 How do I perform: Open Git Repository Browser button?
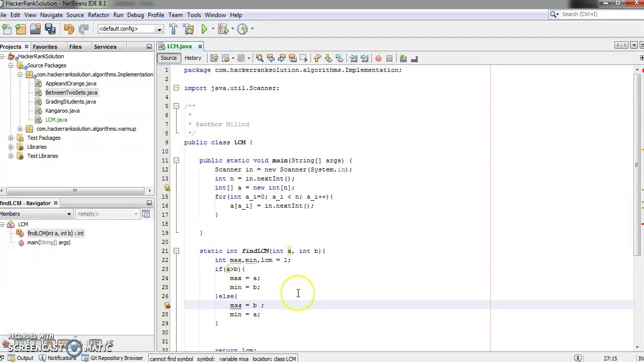pyautogui.click(x=112, y=358)
